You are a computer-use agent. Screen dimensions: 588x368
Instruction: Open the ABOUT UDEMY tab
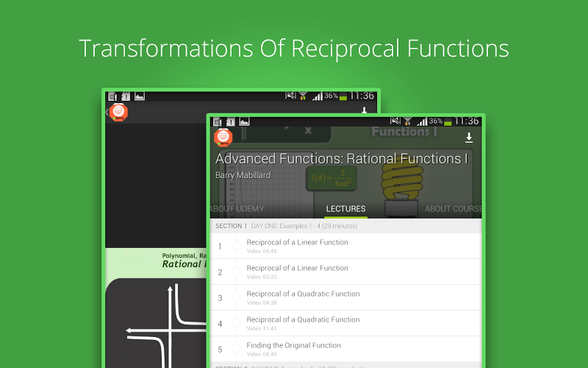pos(237,209)
